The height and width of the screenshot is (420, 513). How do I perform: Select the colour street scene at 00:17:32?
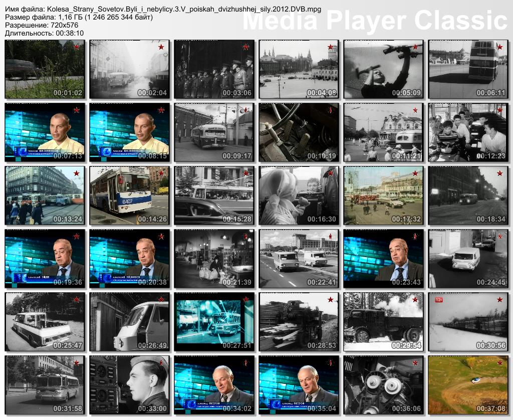coord(384,196)
